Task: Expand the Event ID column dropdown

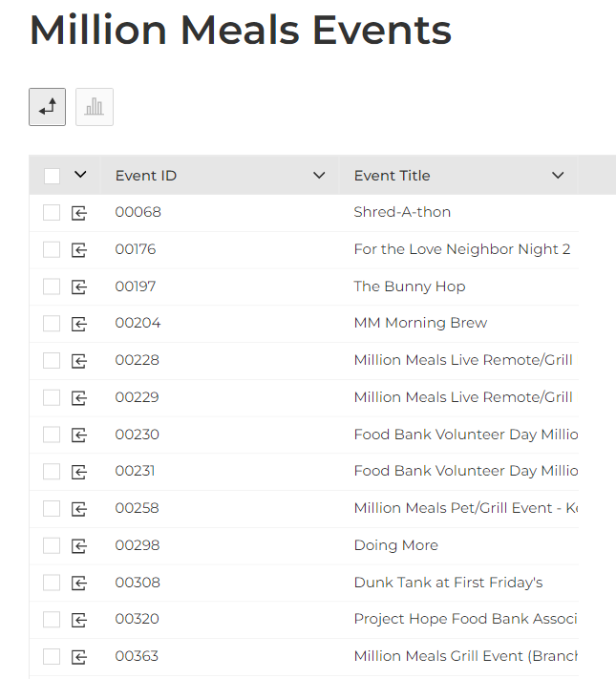Action: [x=319, y=176]
